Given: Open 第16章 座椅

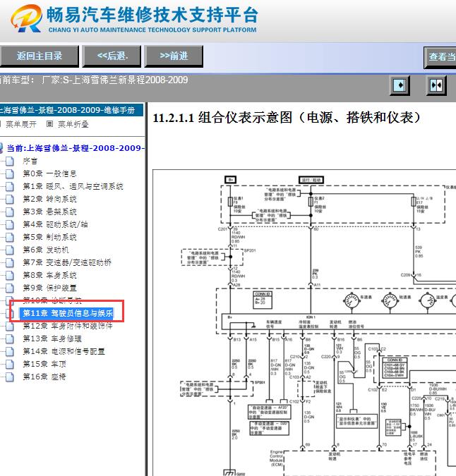Looking at the screenshot, I should click(44, 377).
